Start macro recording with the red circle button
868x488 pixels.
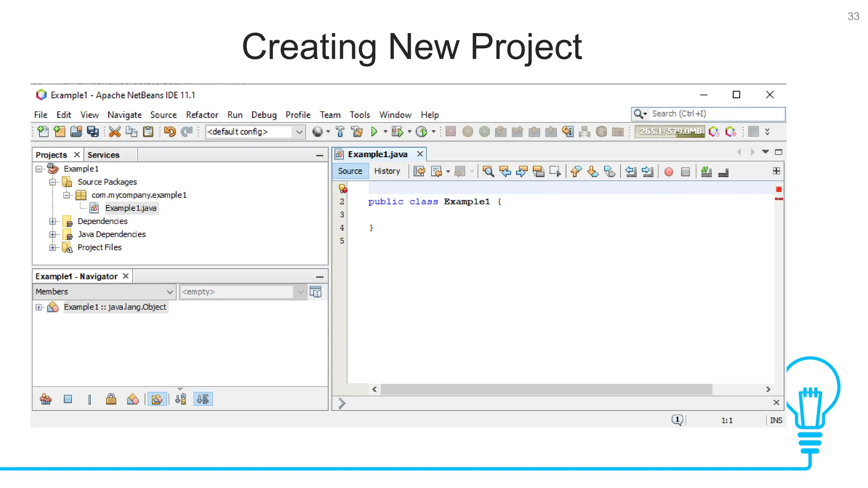point(668,172)
